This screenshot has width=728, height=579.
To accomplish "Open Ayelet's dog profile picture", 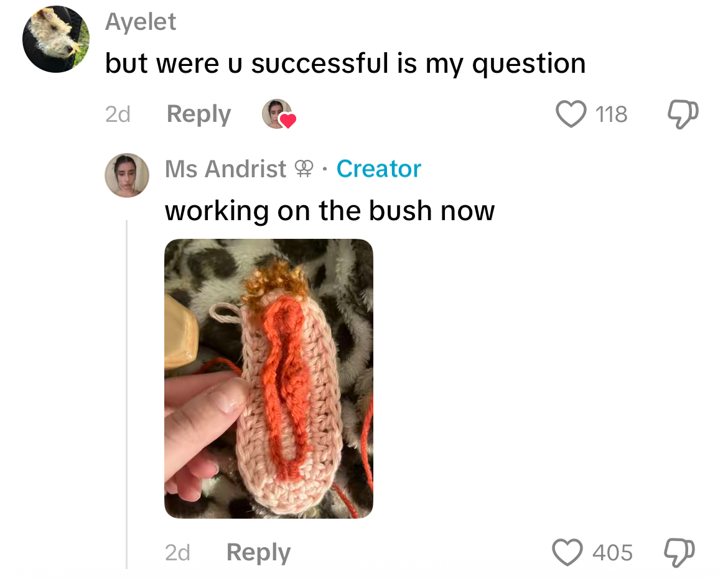I will click(x=56, y=39).
